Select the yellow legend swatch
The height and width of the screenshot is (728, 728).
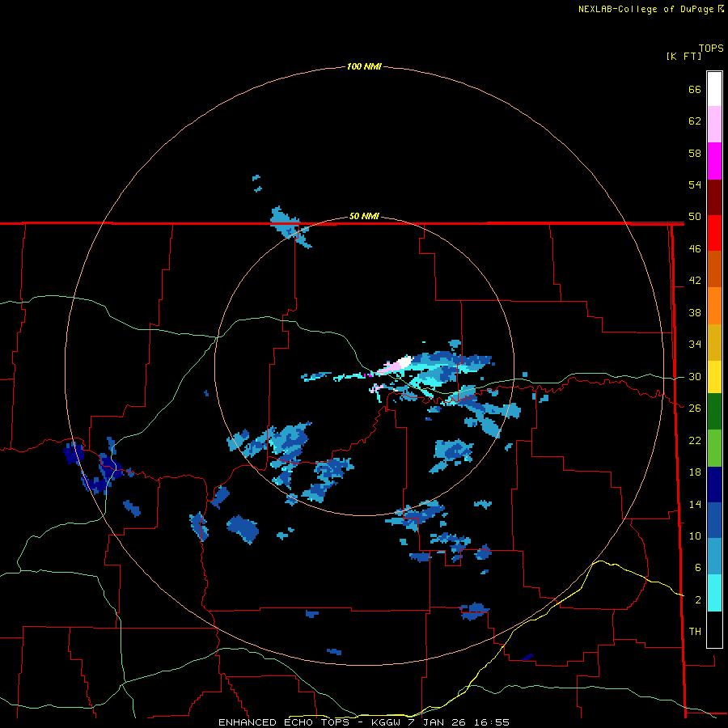pos(714,377)
